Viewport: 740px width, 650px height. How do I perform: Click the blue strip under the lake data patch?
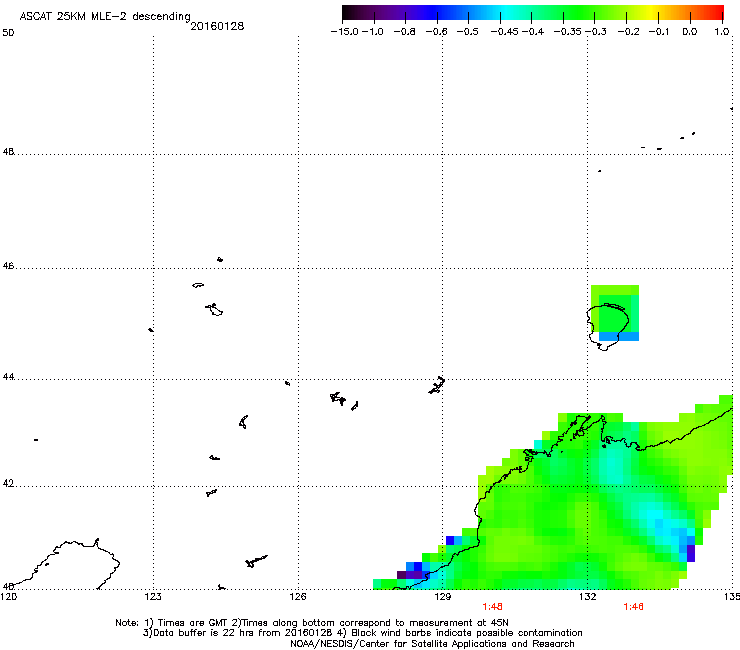(619, 337)
